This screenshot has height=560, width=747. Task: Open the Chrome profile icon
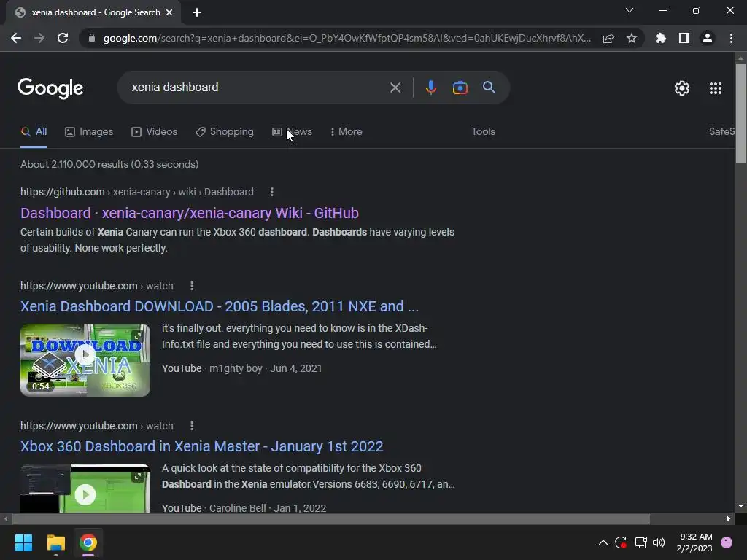tap(708, 38)
